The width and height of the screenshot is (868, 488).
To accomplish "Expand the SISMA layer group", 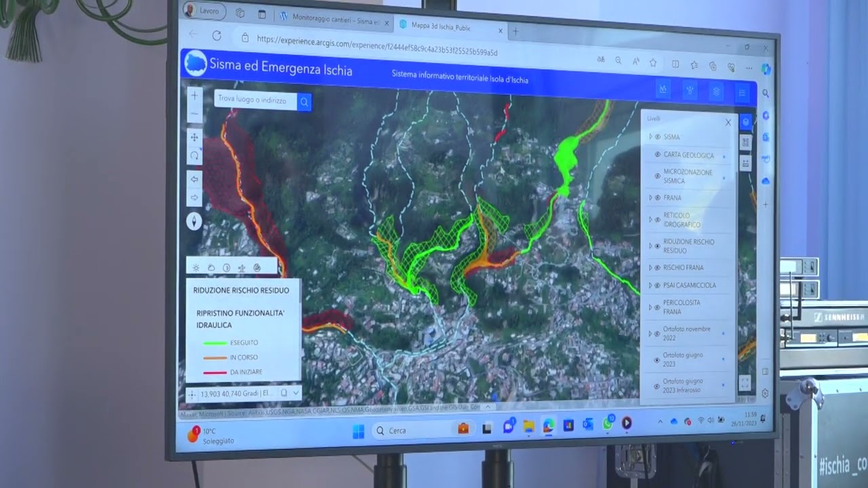I will (650, 137).
